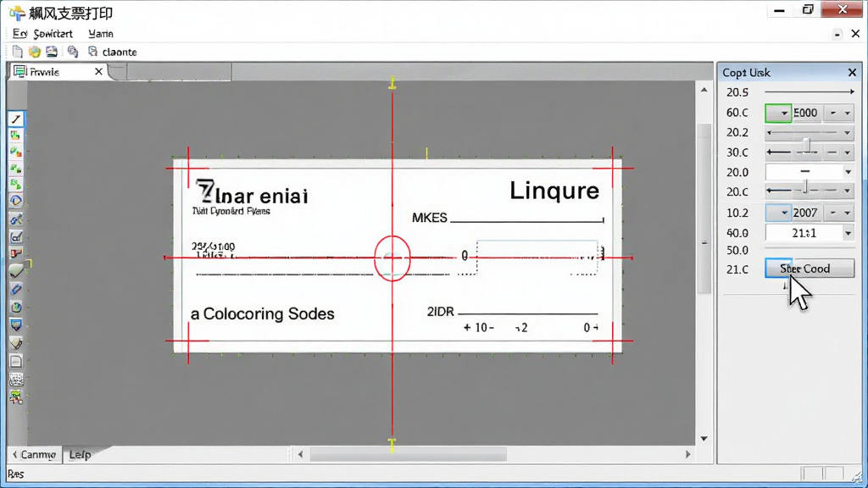This screenshot has height=488, width=868.
Task: Click the slider handle in the 20.C row
Action: point(805,187)
